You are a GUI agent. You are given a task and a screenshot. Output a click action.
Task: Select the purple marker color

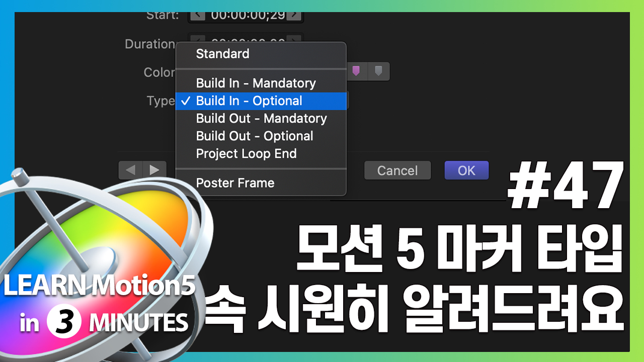[x=356, y=71]
